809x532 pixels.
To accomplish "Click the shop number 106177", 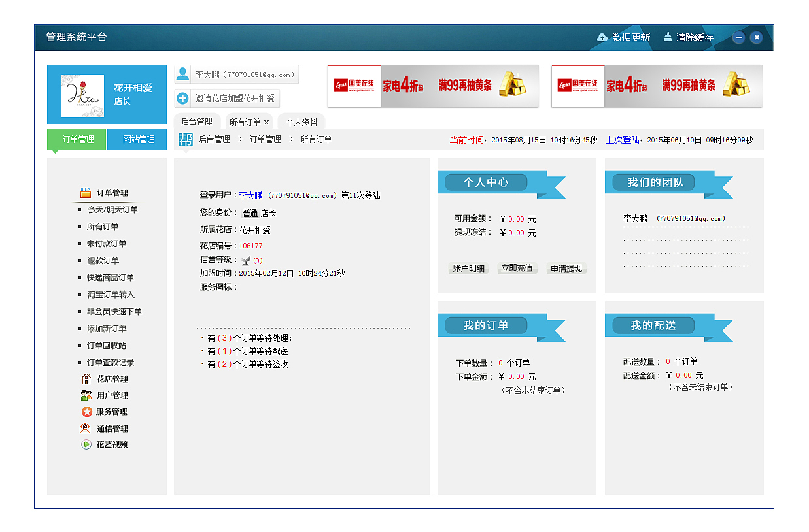I will point(250,246).
